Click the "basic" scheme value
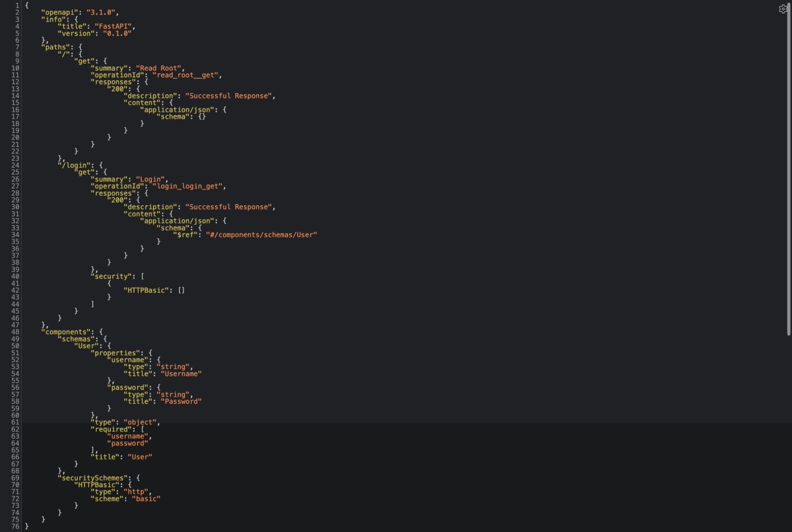 pos(146,499)
